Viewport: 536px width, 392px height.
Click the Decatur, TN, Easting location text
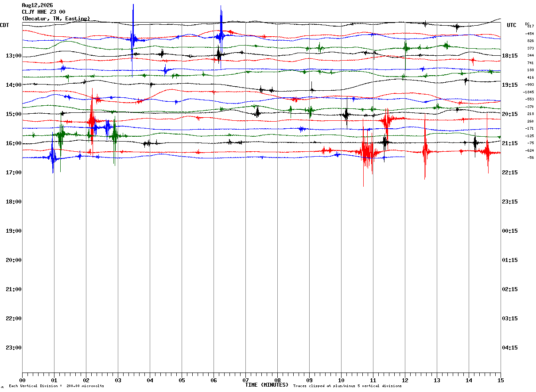click(x=56, y=19)
